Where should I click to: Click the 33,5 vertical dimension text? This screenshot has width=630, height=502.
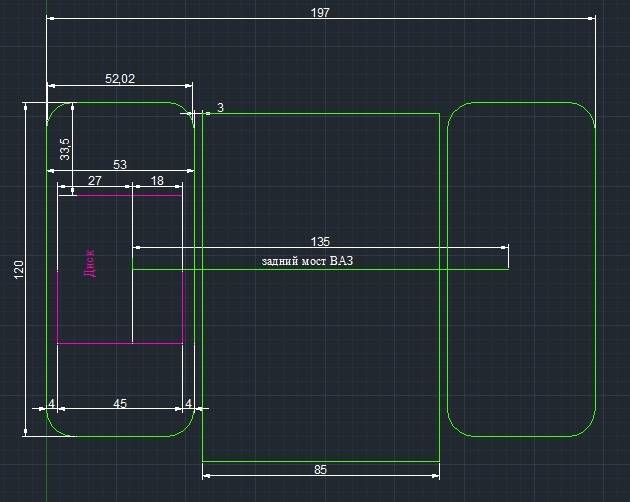pos(65,150)
